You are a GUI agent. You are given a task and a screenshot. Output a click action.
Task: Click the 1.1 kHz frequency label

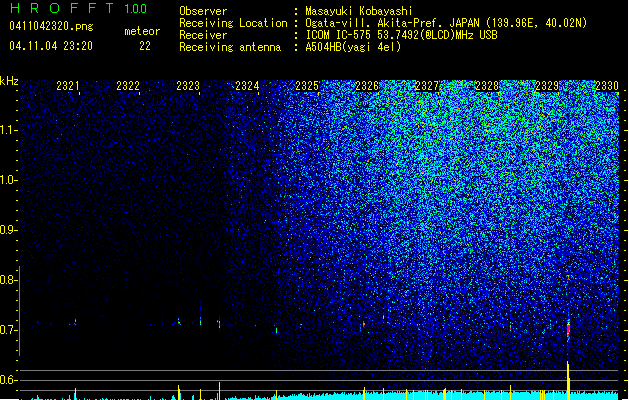8,130
